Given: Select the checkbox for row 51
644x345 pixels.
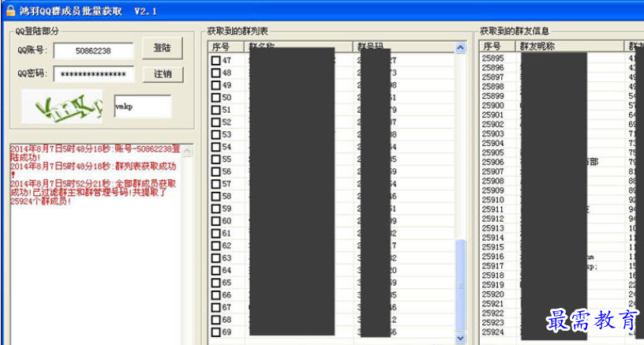Looking at the screenshot, I should tap(216, 110).
